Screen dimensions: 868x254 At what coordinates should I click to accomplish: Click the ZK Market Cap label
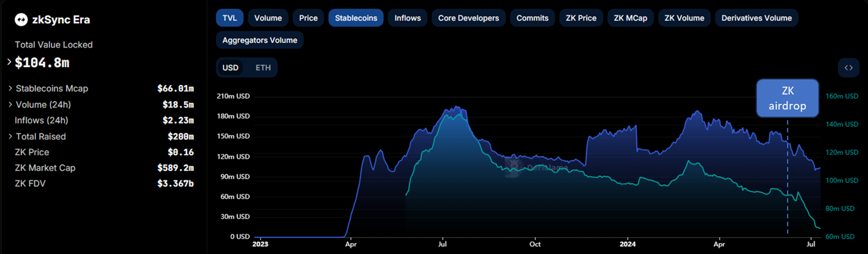pyautogui.click(x=45, y=168)
